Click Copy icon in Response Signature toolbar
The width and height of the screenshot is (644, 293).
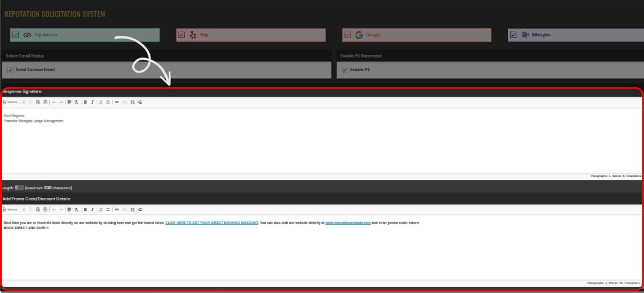tap(30, 102)
